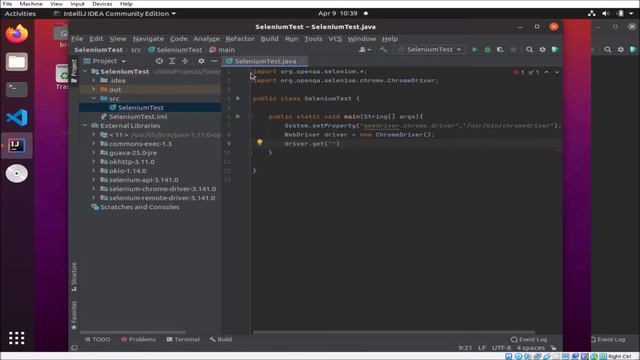Screen dimensions: 640x360
Task: Open the Navigate menu
Action: tap(148, 39)
